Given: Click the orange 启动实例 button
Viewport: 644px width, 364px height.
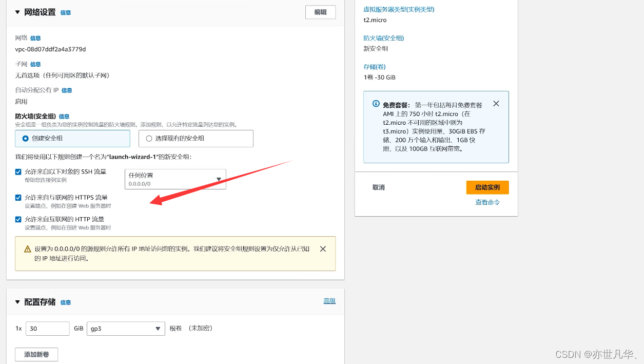Looking at the screenshot, I should point(487,187).
